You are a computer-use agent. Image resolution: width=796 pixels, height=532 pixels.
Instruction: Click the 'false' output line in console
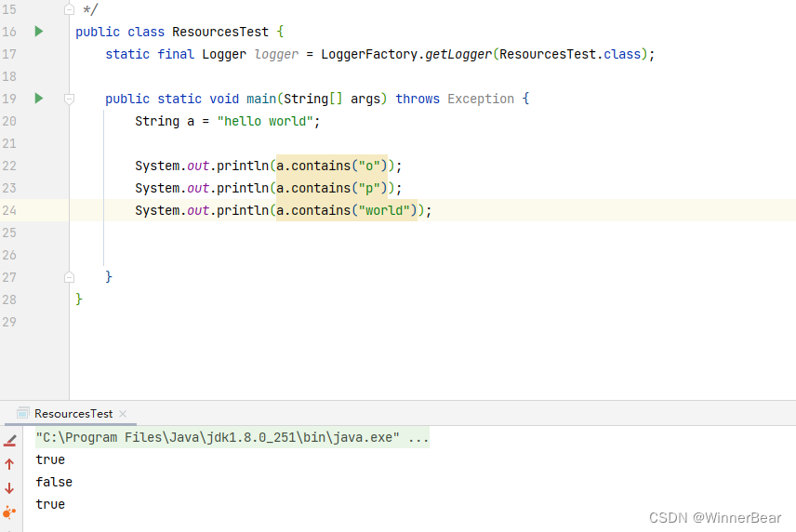[x=54, y=483]
